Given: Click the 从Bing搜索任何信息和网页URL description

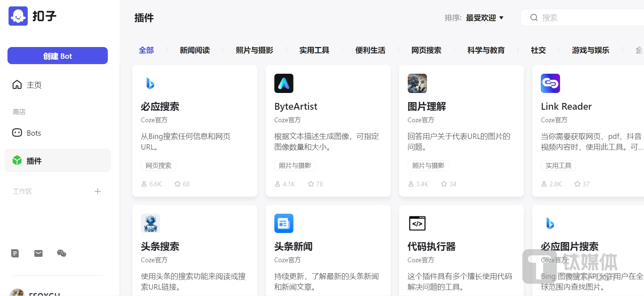Looking at the screenshot, I should (x=186, y=142).
